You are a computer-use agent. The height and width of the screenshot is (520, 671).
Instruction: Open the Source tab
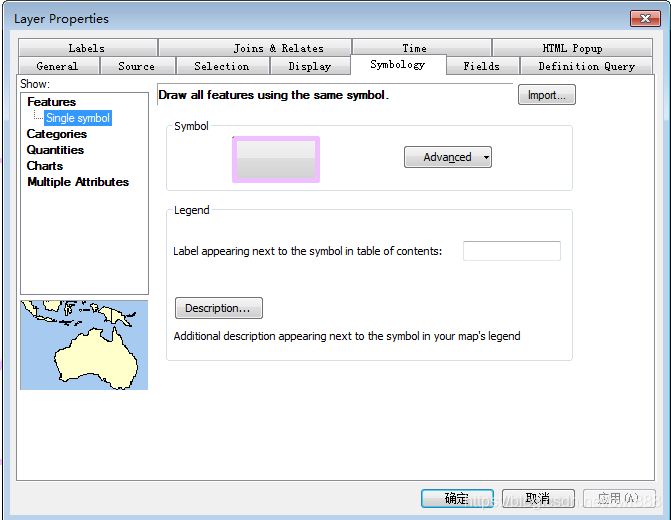pos(137,66)
